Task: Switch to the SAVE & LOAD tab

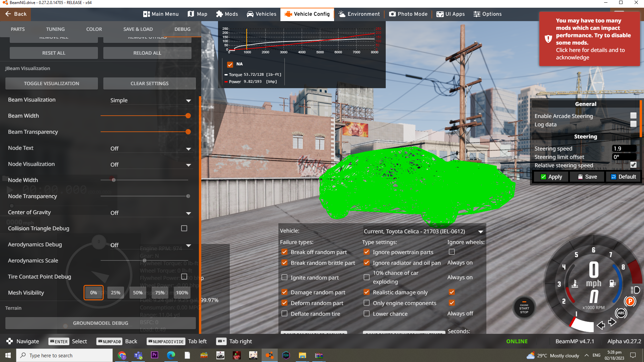Action: [x=138, y=29]
